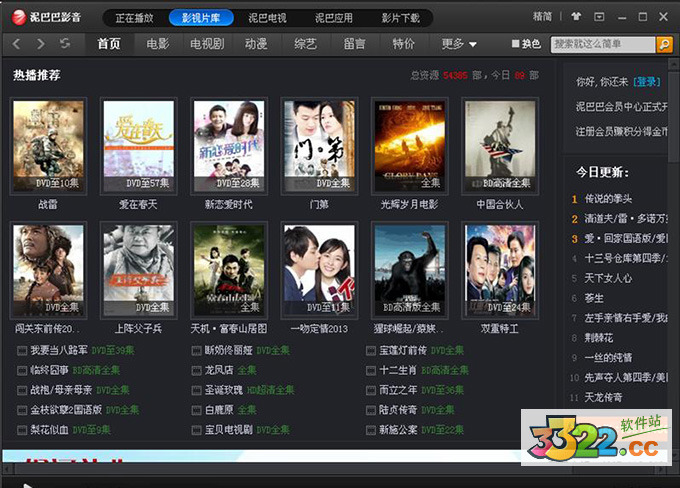Go forward with the right arrow icon
The image size is (680, 488).
pos(41,43)
